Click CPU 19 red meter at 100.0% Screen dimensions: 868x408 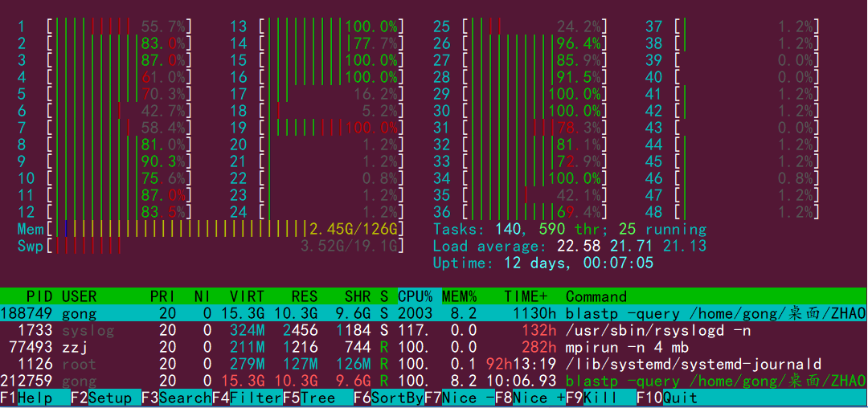[316, 128]
